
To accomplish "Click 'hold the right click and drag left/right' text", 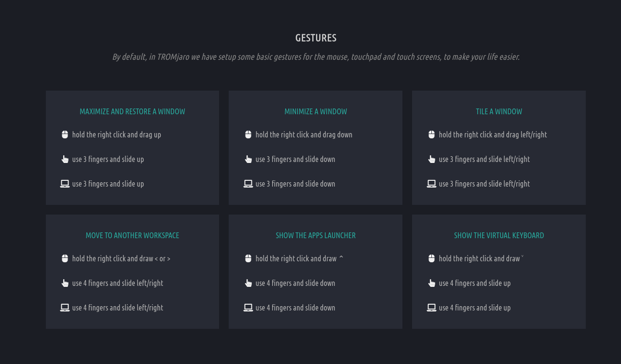I will click(x=493, y=135).
